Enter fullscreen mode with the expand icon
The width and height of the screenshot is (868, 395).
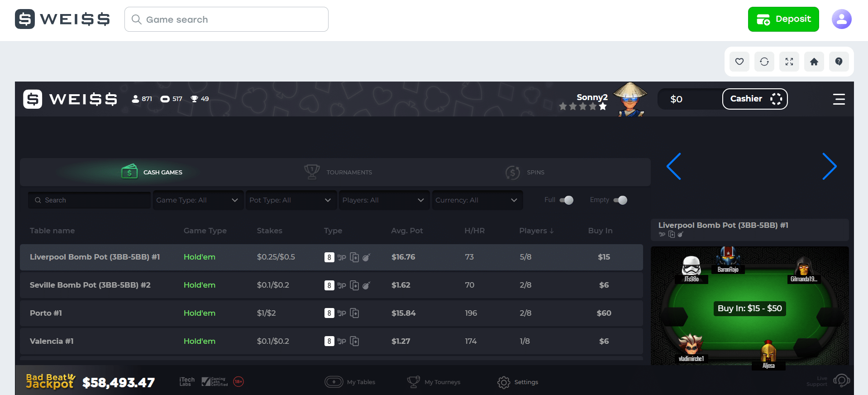(789, 62)
